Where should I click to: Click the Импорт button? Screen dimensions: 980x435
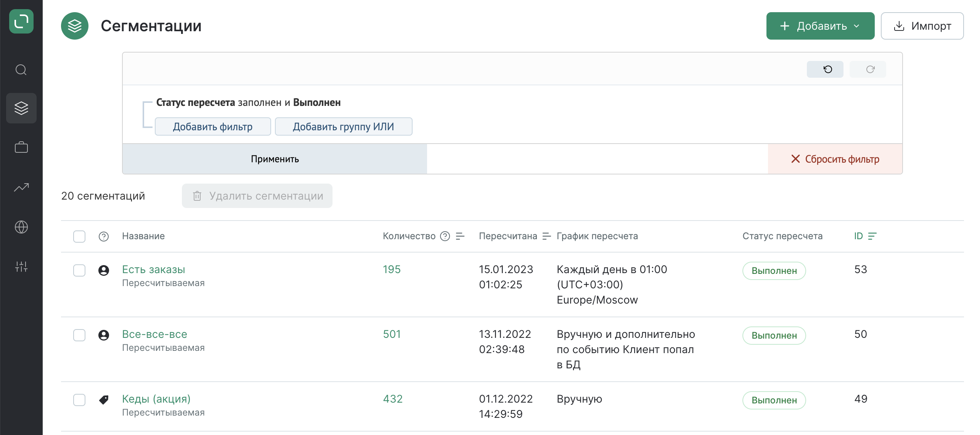[x=922, y=26]
